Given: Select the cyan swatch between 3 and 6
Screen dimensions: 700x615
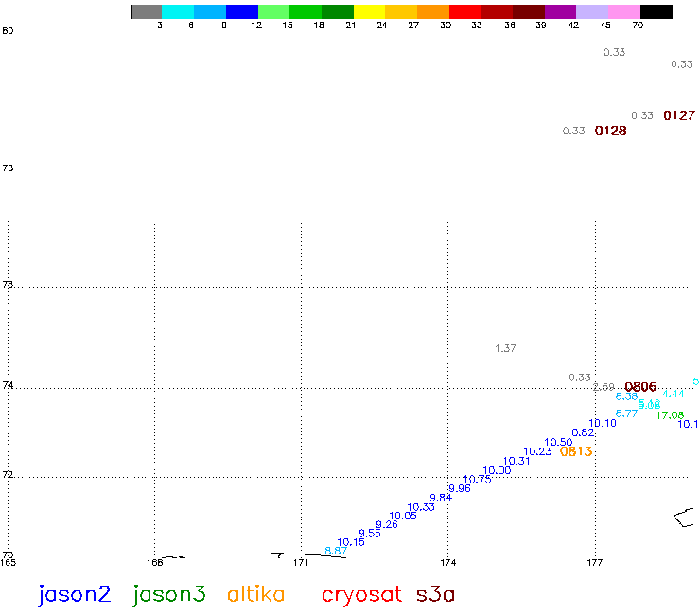Looking at the screenshot, I should point(178,11).
